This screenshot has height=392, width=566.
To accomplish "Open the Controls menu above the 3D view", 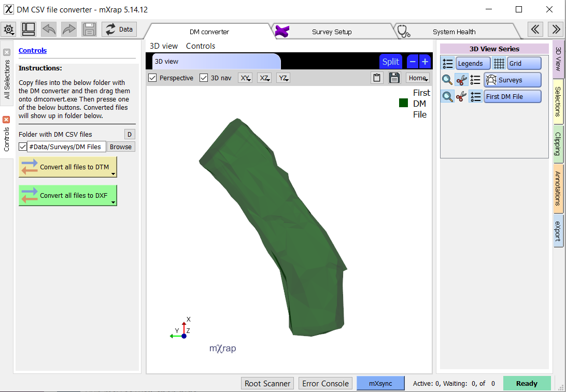I will pos(201,46).
